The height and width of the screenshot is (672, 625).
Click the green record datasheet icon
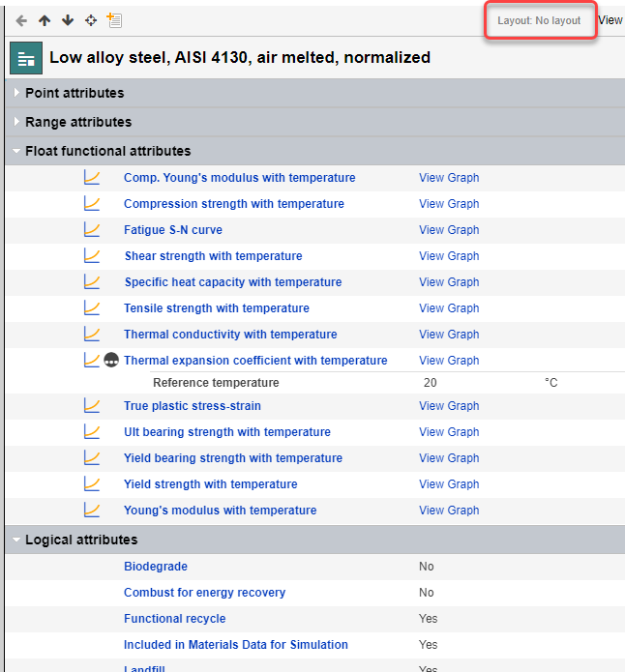click(x=25, y=58)
